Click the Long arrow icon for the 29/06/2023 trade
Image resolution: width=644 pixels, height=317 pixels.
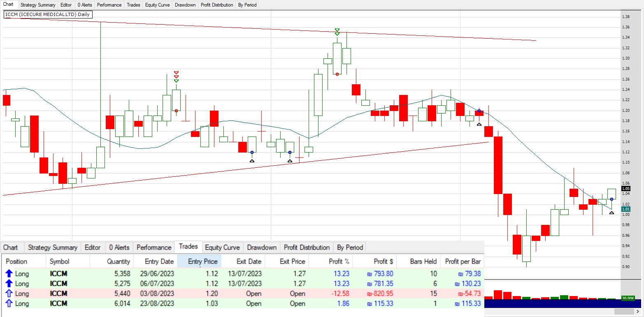click(9, 273)
